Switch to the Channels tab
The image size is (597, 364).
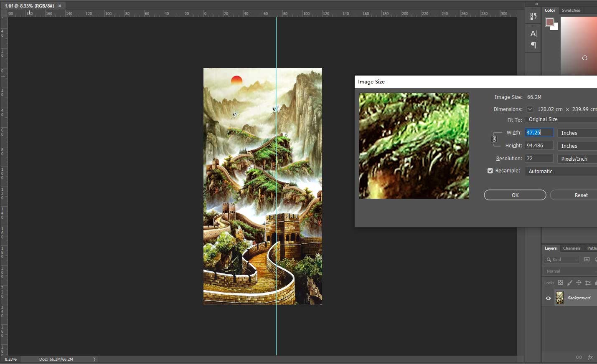572,248
